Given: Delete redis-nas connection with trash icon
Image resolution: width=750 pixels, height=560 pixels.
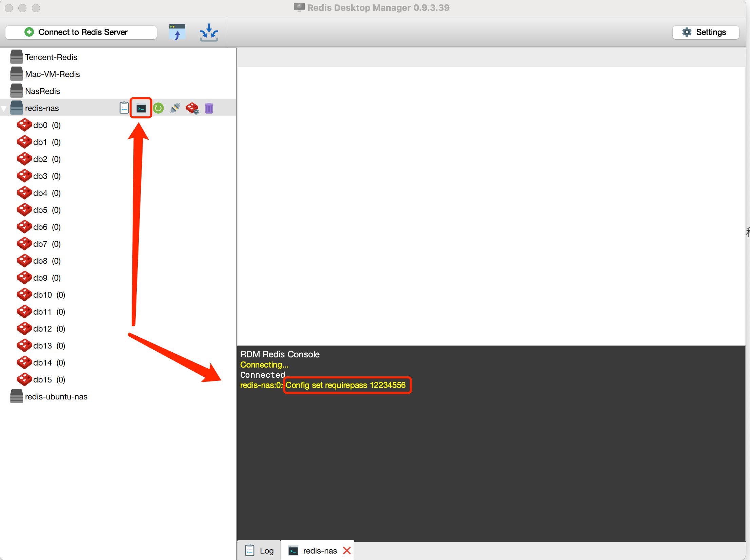Looking at the screenshot, I should point(209,108).
